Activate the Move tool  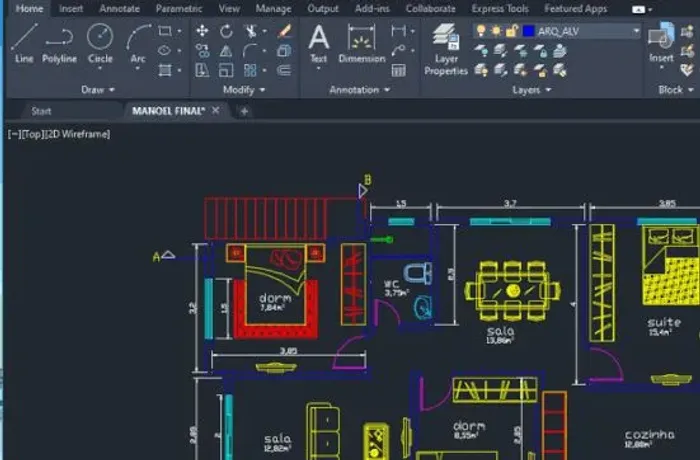202,31
